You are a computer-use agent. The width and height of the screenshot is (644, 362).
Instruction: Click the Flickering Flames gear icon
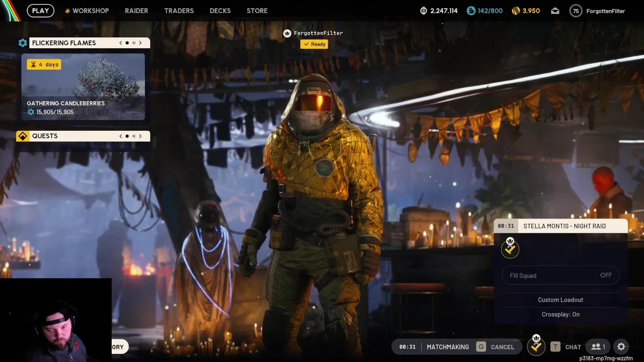click(23, 43)
